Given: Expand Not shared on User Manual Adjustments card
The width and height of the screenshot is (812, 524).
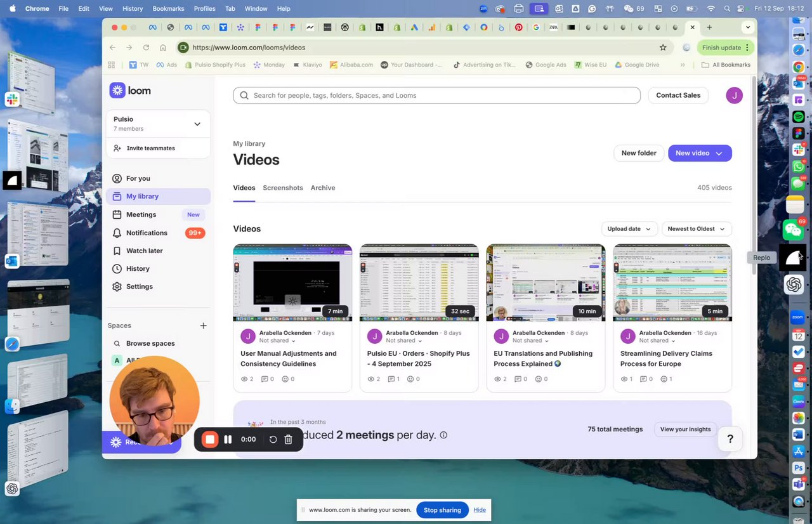Looking at the screenshot, I should click(x=277, y=341).
